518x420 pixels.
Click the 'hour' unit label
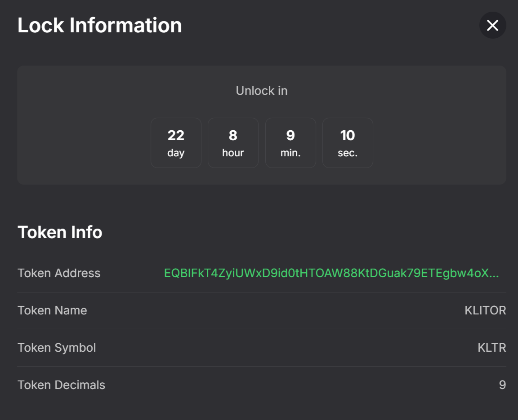pos(233,153)
